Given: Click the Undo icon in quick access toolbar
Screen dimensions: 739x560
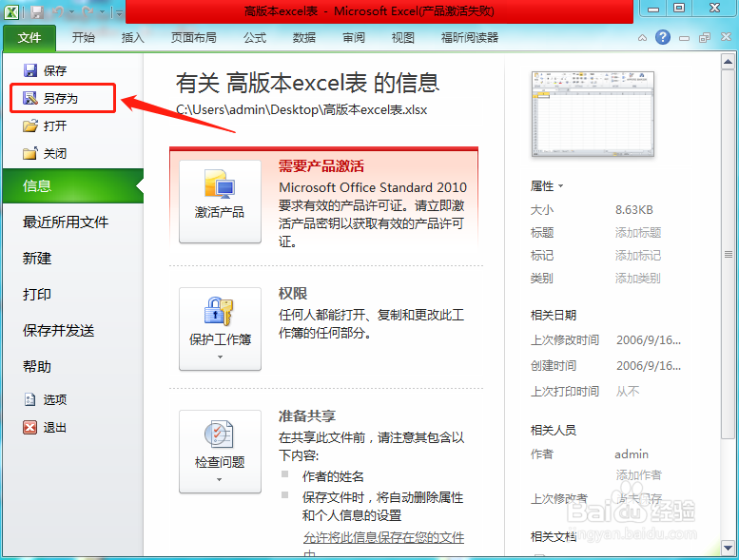Looking at the screenshot, I should [58, 11].
